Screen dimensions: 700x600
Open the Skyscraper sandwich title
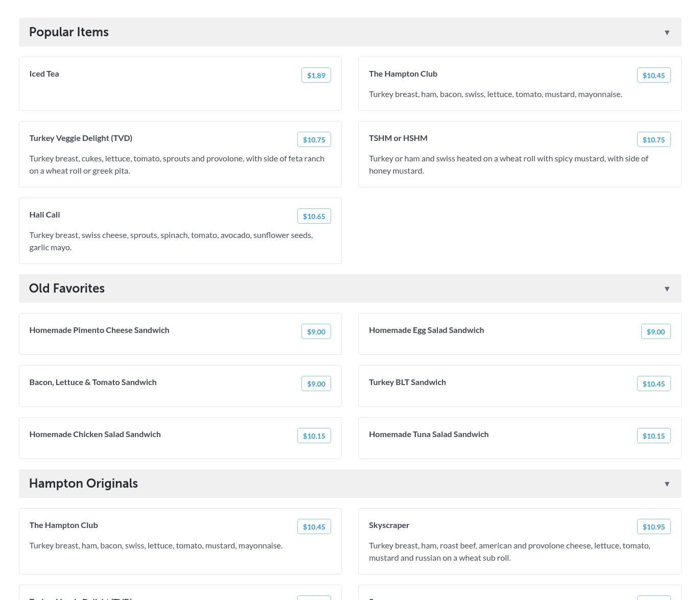tap(389, 525)
